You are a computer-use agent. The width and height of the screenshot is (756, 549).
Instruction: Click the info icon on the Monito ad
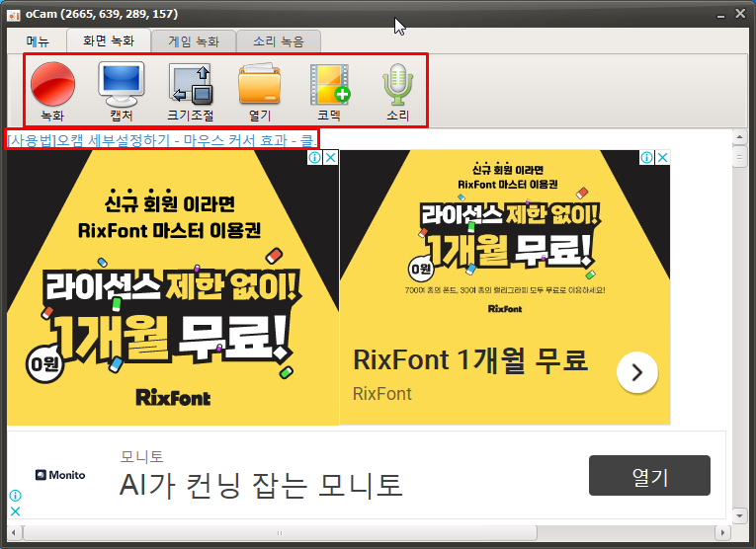pyautogui.click(x=16, y=495)
